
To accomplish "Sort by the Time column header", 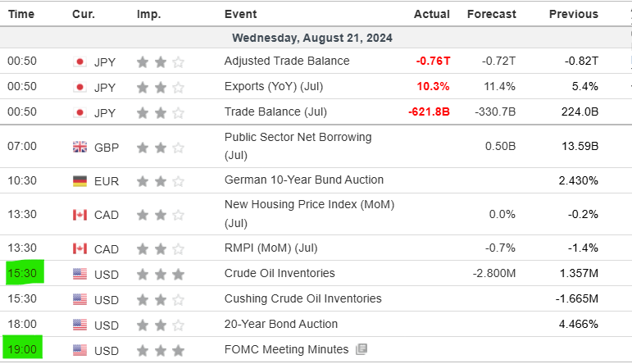I will pyautogui.click(x=20, y=14).
